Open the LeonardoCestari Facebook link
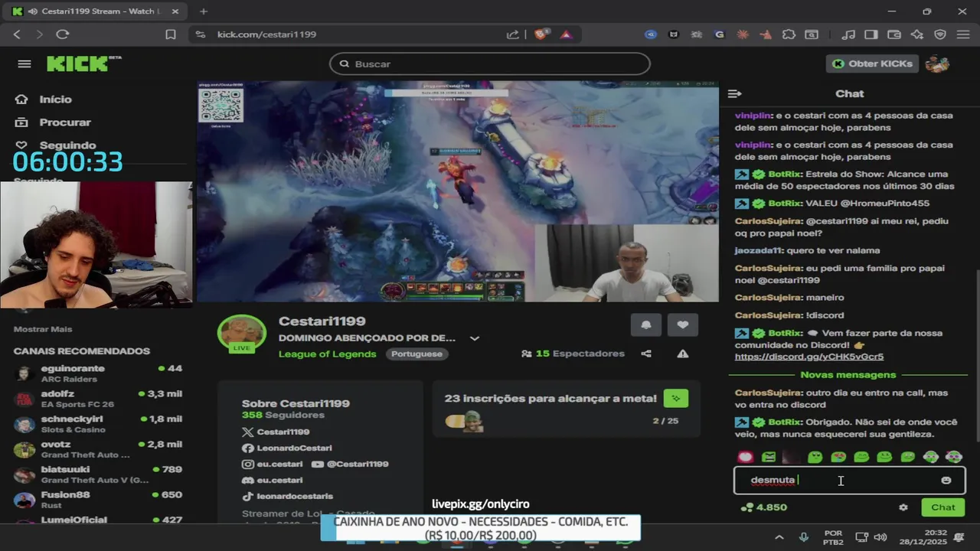 click(287, 448)
